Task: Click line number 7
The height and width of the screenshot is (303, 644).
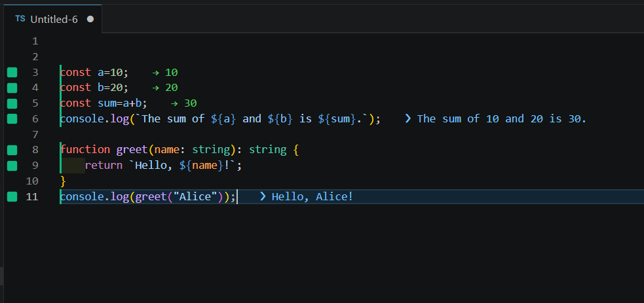Action: pyautogui.click(x=35, y=134)
